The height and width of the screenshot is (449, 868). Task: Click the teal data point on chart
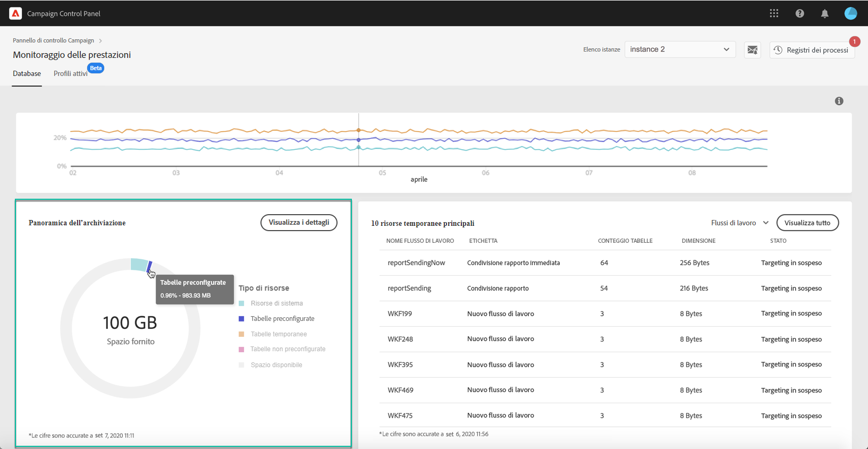coord(358,147)
